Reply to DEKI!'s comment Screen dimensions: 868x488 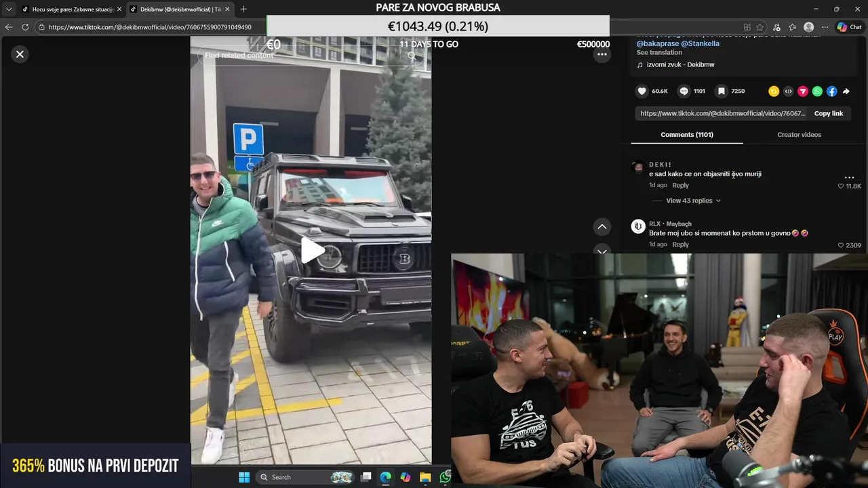(x=680, y=185)
